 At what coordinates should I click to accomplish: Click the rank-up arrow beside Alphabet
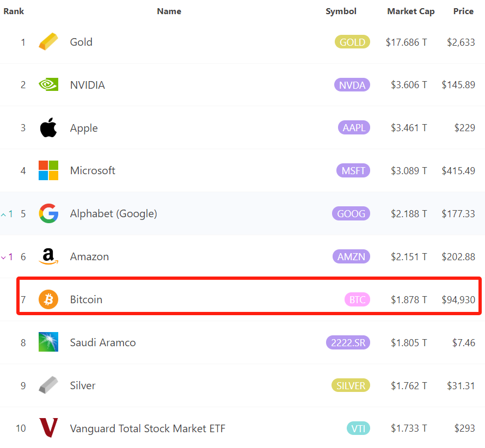(x=3, y=214)
